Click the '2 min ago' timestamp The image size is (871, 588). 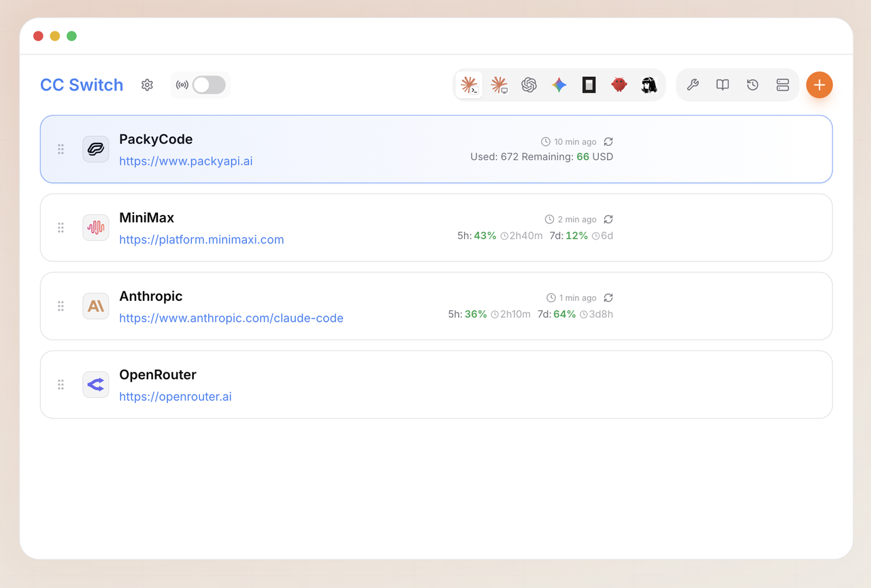point(577,219)
